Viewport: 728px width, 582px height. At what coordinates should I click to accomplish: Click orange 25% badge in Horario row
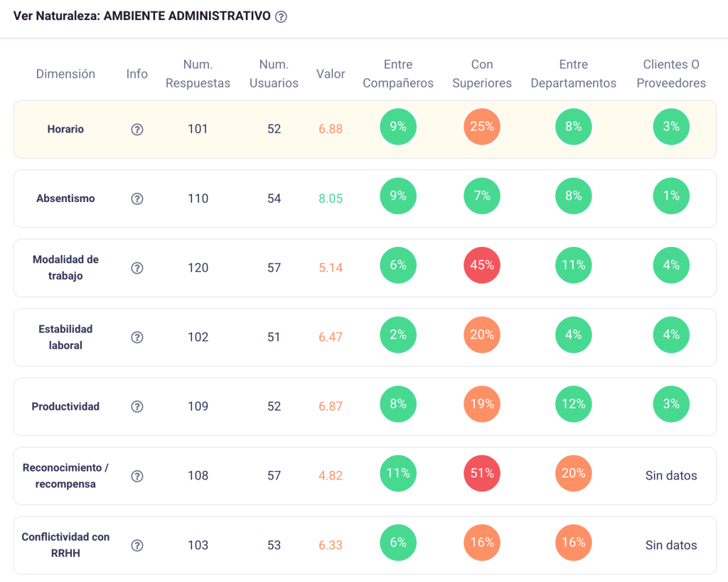point(482,127)
